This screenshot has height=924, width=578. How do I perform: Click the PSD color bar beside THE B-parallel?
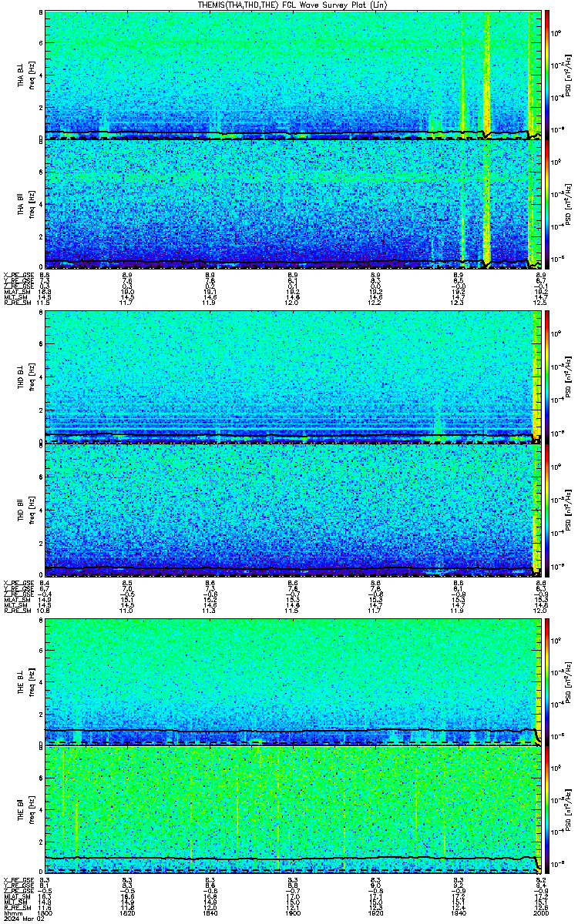(x=547, y=811)
